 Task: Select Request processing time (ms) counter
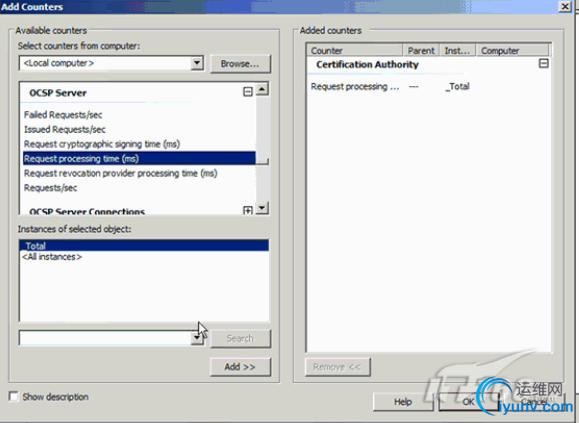(x=139, y=159)
